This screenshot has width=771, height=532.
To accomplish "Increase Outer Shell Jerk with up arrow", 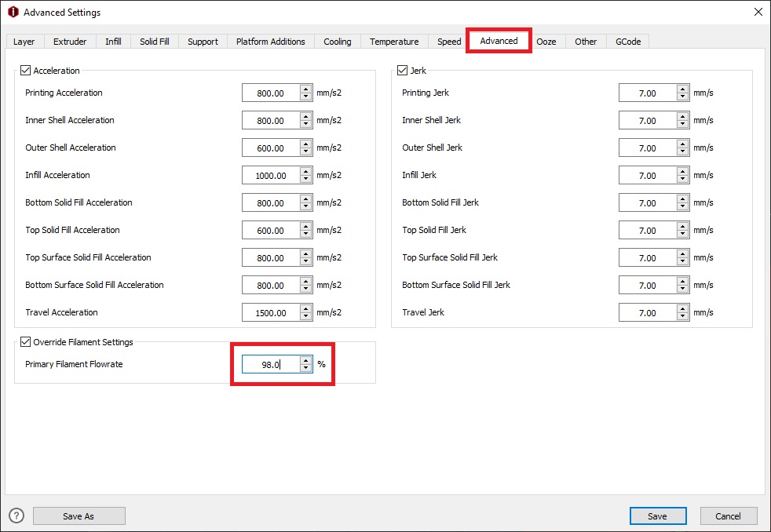I will (x=682, y=144).
